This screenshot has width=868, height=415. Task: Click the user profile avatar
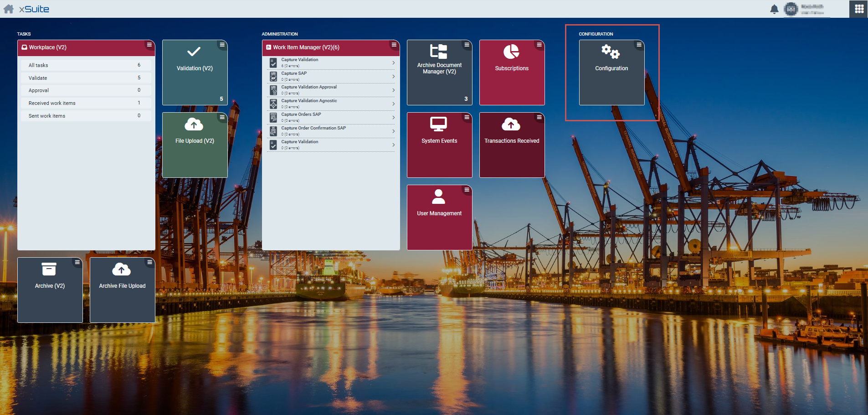pyautogui.click(x=791, y=9)
